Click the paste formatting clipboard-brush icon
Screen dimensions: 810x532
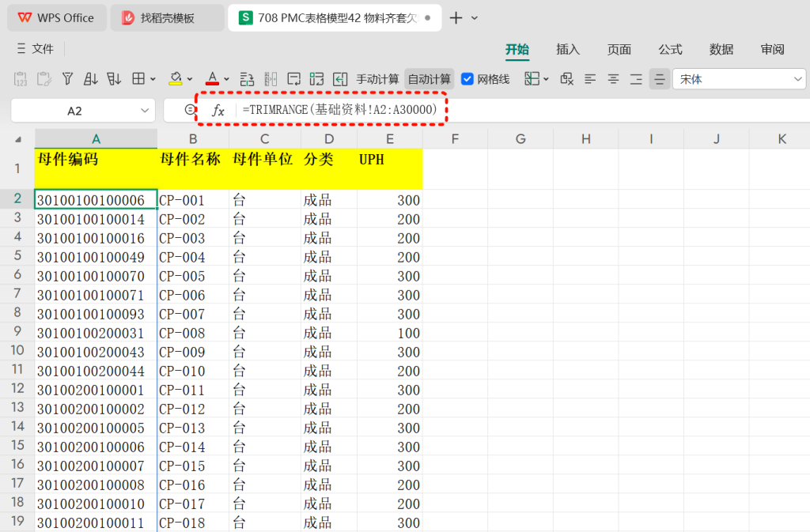pos(44,79)
